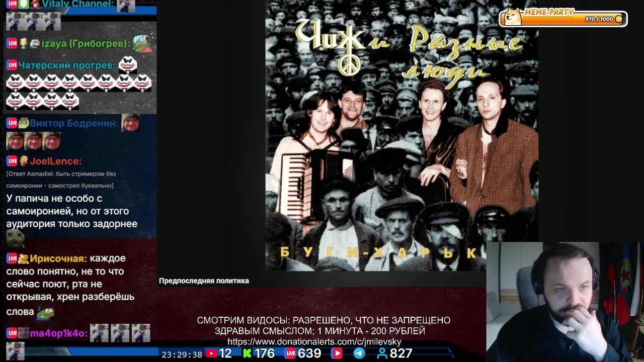644x362 pixels.
Task: Click Ирисочная's message каждое слово понятно
Action: 70,285
